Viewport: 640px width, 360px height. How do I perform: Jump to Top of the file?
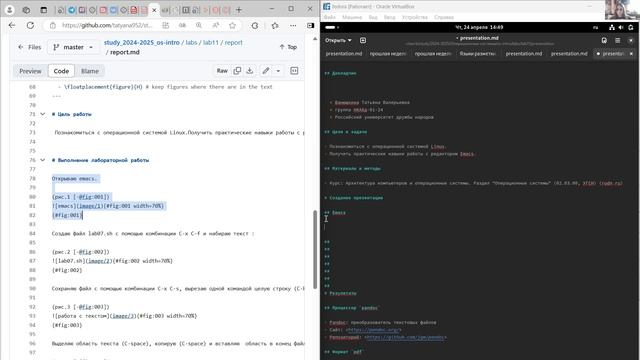click(x=288, y=47)
